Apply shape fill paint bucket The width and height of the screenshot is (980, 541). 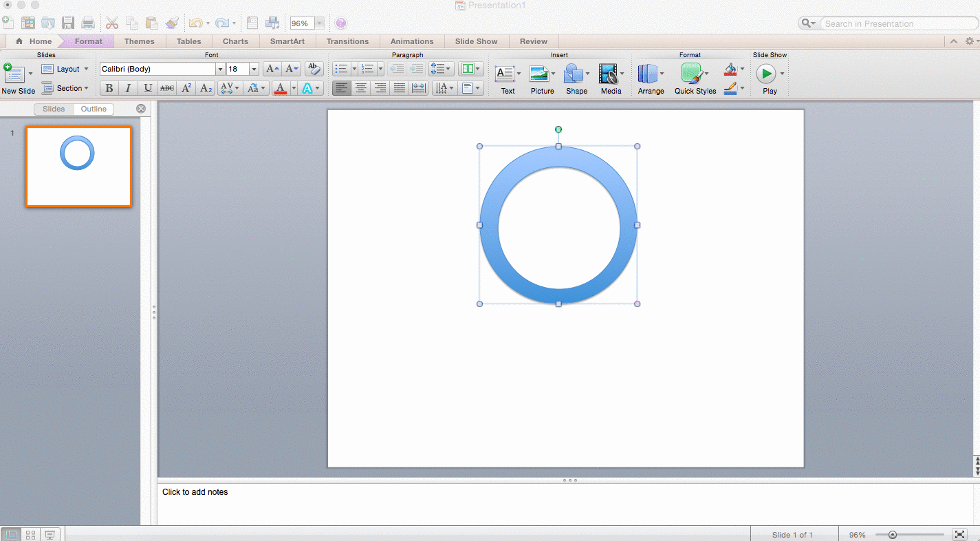[730, 70]
